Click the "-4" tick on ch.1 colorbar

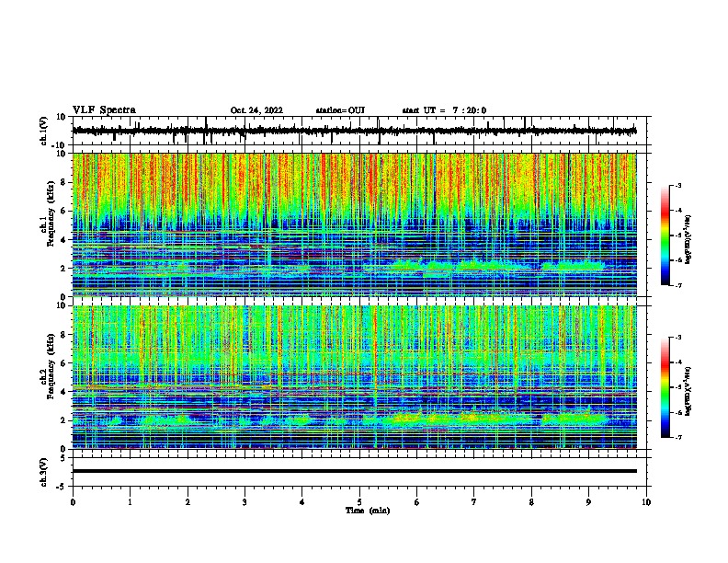tap(677, 211)
